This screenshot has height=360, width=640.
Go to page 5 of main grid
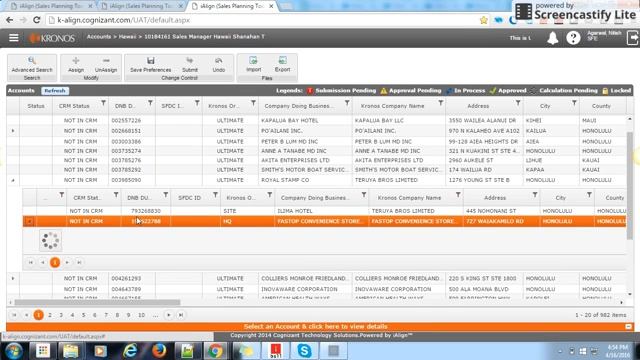click(84, 315)
